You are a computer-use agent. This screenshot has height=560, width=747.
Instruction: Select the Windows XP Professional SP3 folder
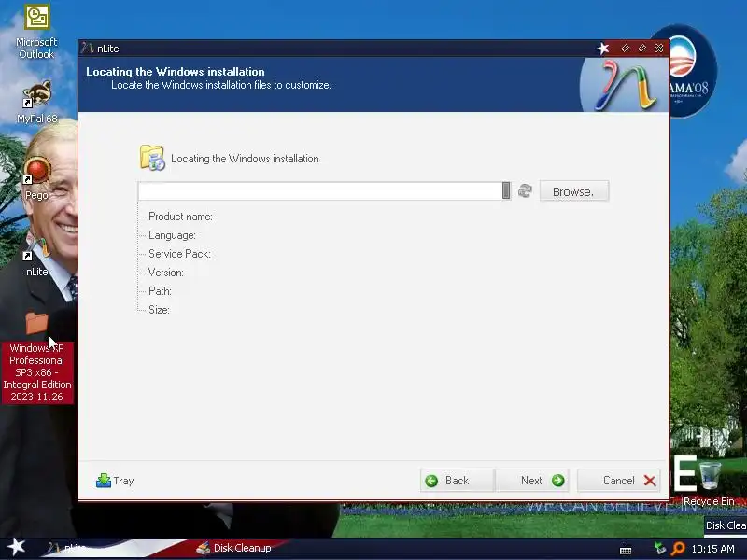[36, 357]
